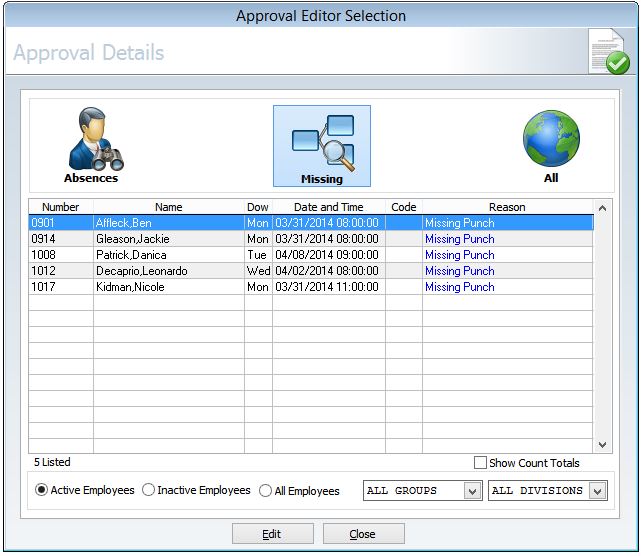Click the Close button
Viewport: 642px width, 556px height.
pos(363,534)
